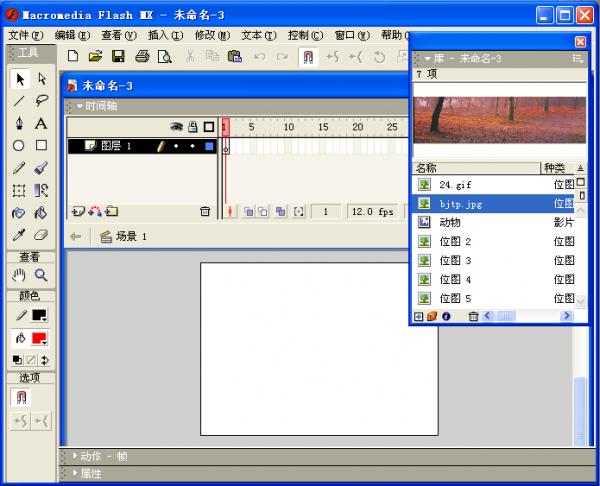The height and width of the screenshot is (486, 600).
Task: Select the Pencil tool
Action: pyautogui.click(x=19, y=168)
